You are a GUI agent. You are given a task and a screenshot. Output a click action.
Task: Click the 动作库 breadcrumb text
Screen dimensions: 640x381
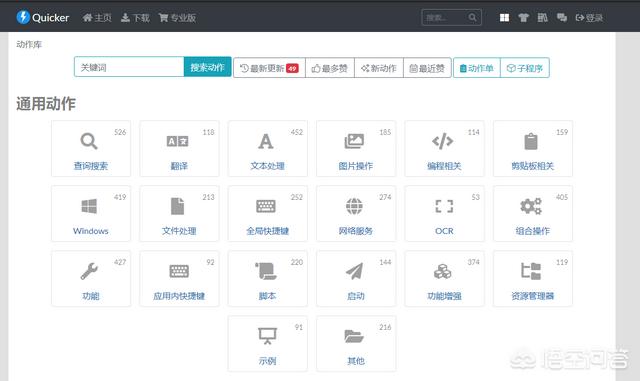29,44
